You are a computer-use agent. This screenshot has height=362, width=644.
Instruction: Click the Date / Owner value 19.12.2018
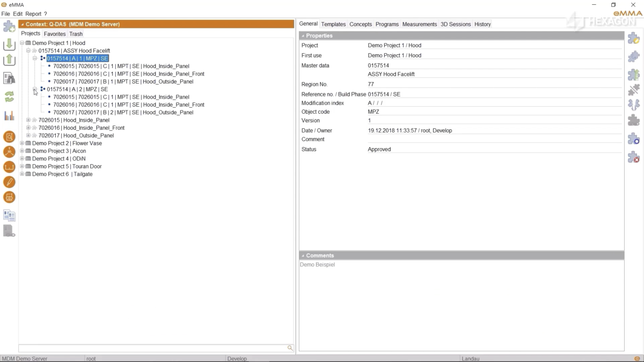click(410, 130)
